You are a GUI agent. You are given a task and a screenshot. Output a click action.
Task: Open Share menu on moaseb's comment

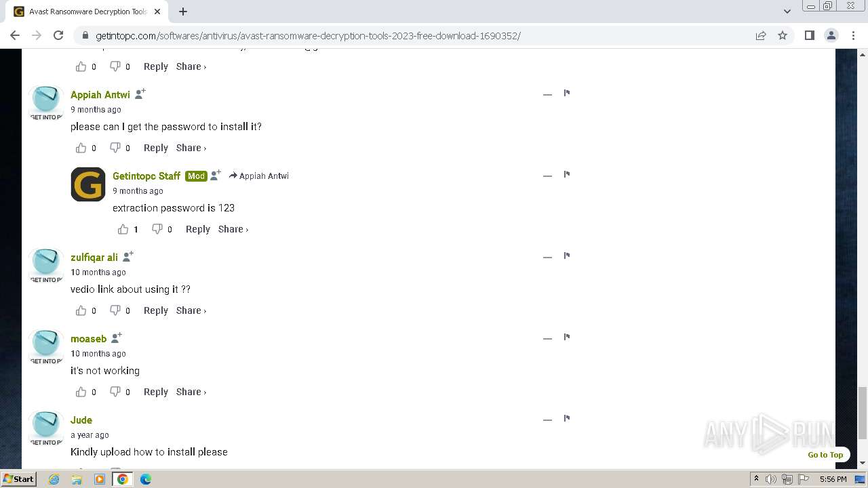191,392
